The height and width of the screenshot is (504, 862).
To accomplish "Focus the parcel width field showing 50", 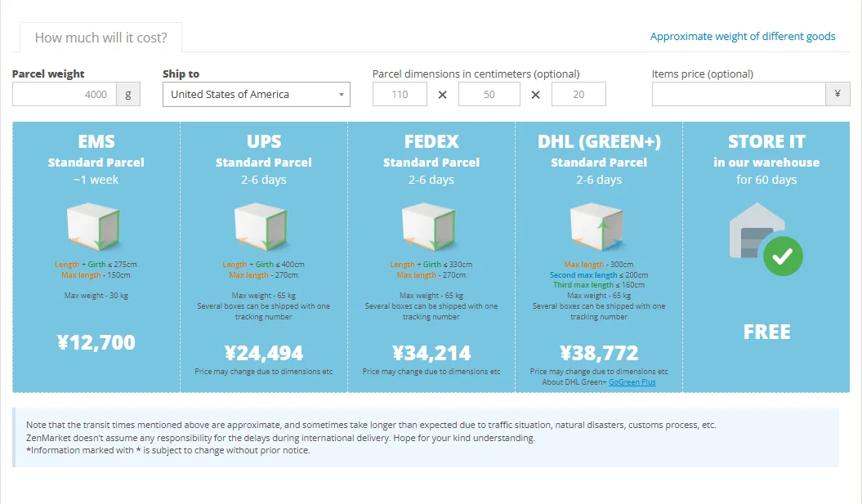I will [x=489, y=94].
